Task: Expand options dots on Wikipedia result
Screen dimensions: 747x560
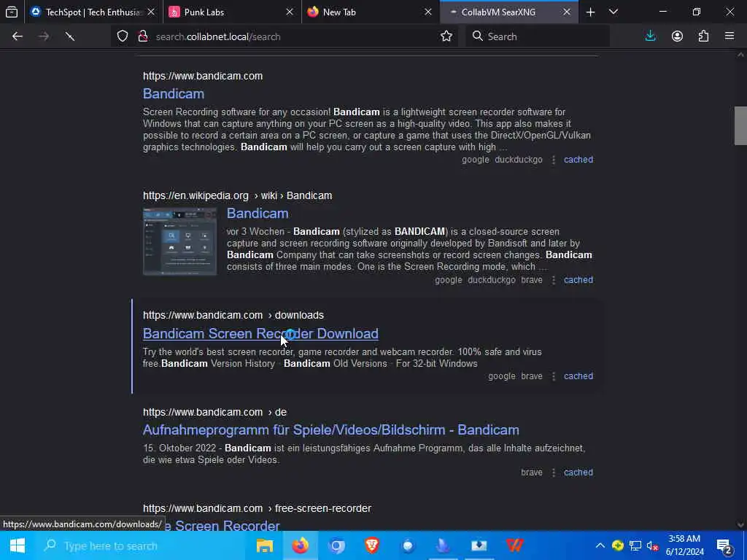Action: tap(554, 280)
